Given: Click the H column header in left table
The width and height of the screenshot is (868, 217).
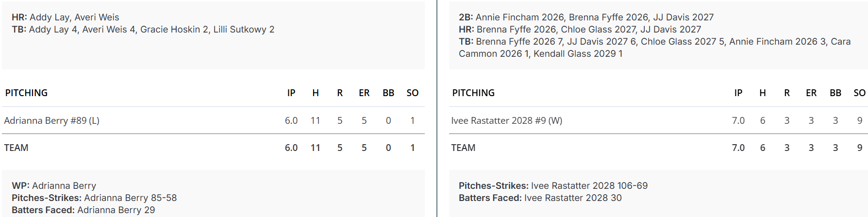Looking at the screenshot, I should (316, 93).
